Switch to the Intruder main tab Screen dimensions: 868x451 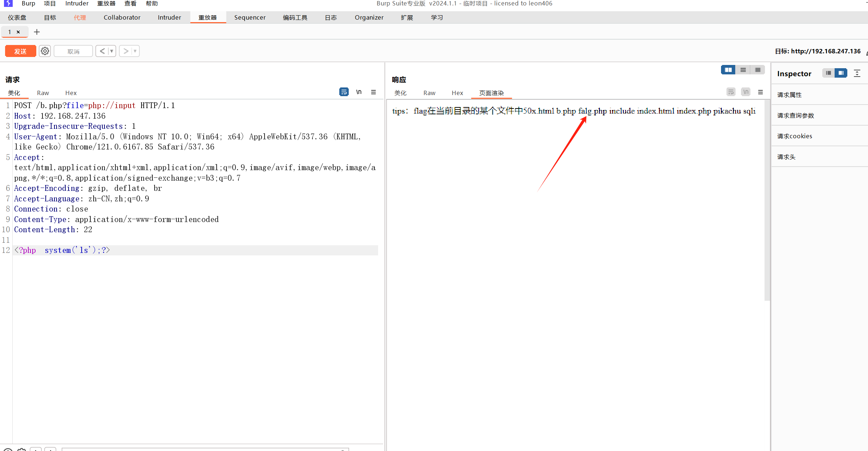[169, 17]
